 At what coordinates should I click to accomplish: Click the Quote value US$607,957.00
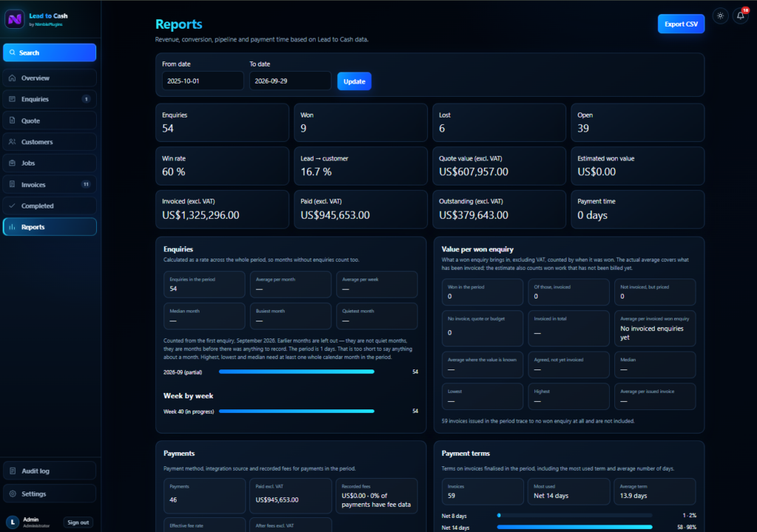(473, 172)
